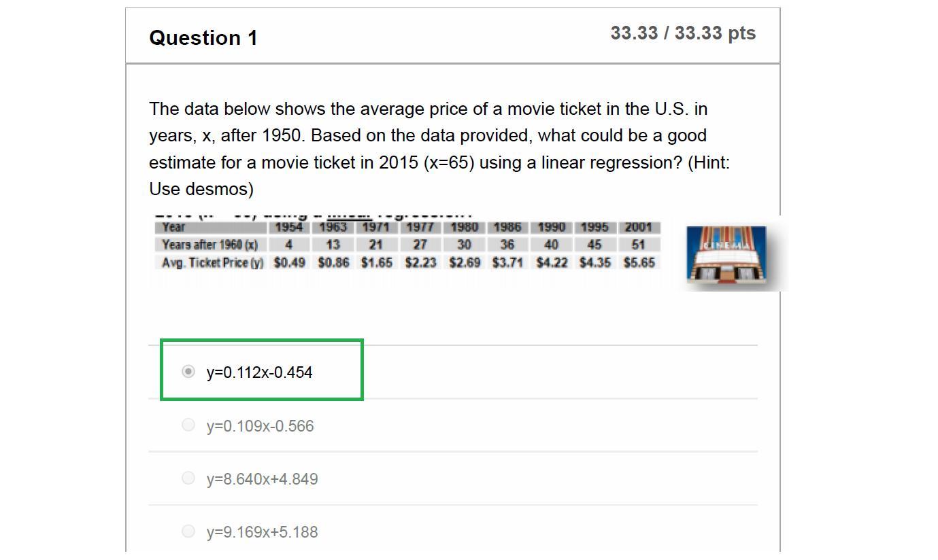This screenshot has width=938, height=560.
Task: Select the y=9.169x+5.188 radio button
Action: tap(188, 531)
